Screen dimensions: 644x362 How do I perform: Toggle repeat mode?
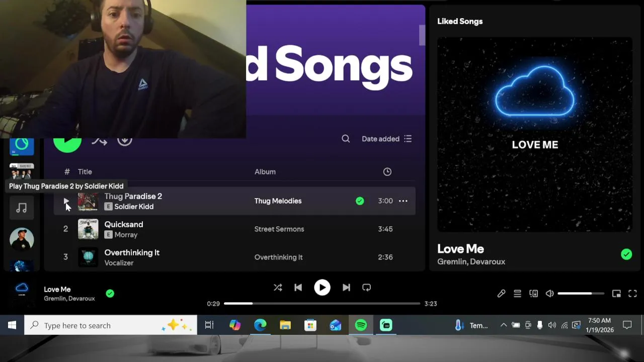(x=366, y=288)
